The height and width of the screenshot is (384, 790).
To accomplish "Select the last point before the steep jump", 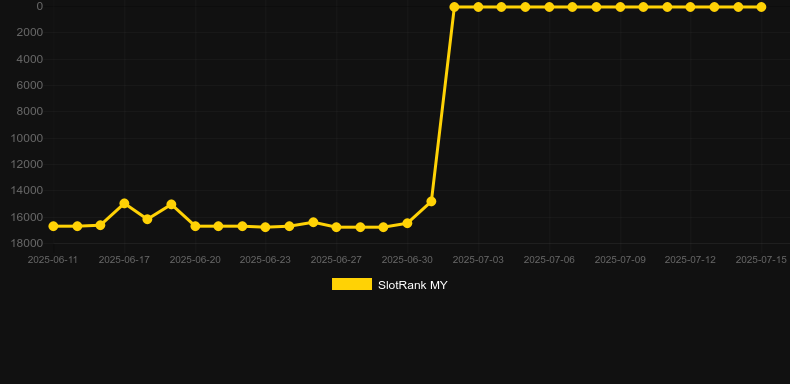I will tap(431, 202).
